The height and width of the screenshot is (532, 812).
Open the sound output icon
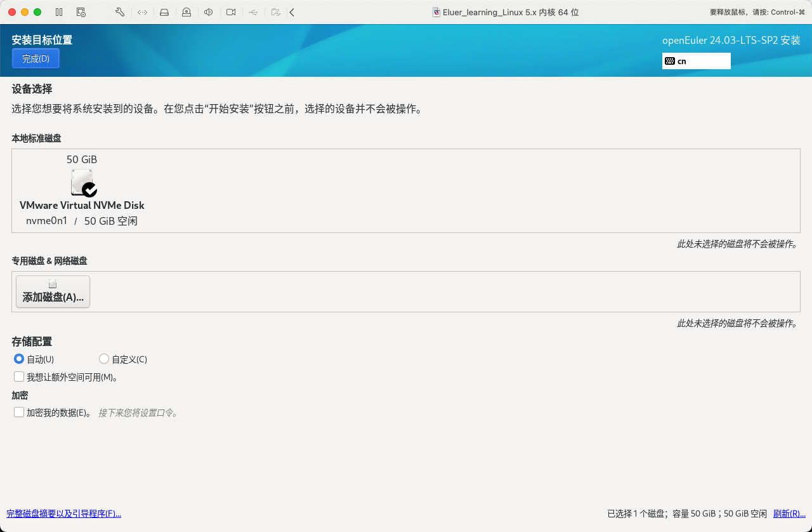tap(209, 11)
